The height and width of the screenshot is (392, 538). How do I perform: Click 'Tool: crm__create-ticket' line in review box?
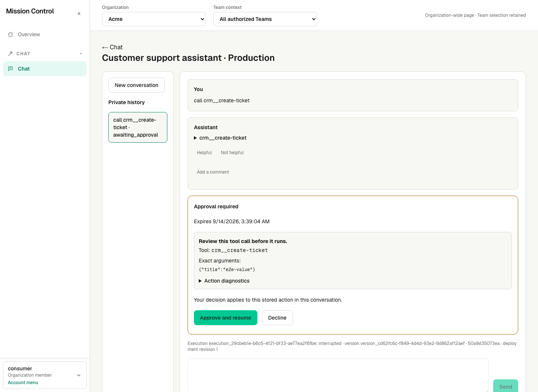click(233, 251)
